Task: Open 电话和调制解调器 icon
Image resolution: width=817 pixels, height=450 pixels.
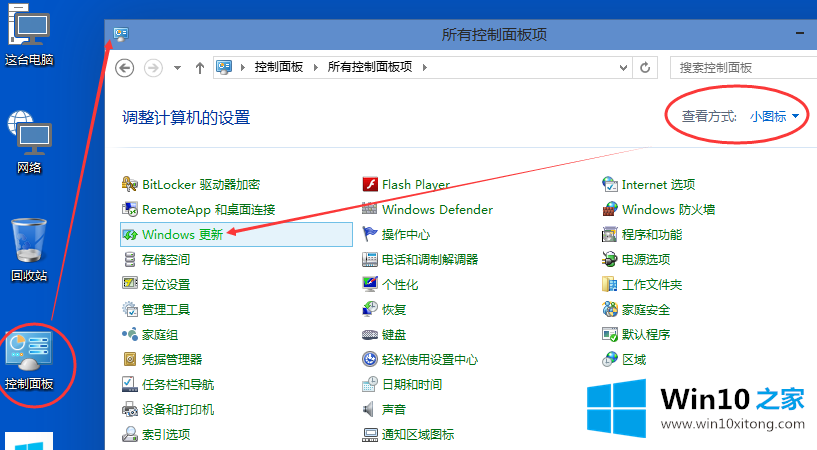Action: (x=370, y=259)
